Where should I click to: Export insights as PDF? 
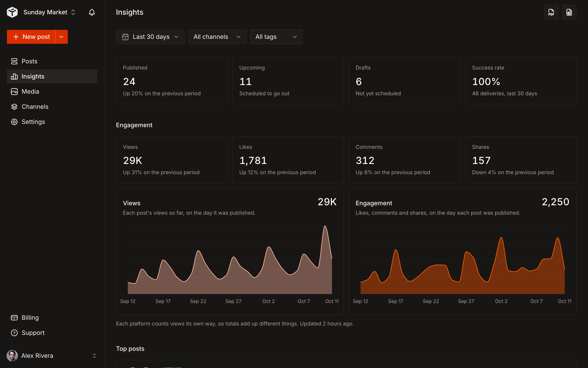(551, 12)
